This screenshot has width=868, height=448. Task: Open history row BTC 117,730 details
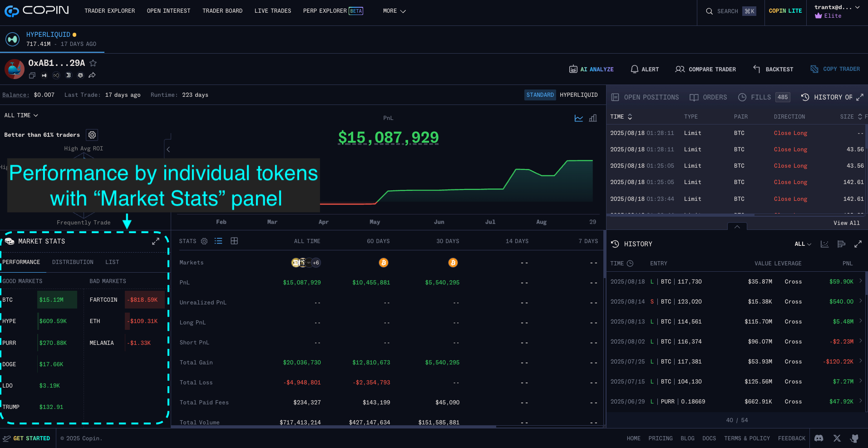pos(736,282)
